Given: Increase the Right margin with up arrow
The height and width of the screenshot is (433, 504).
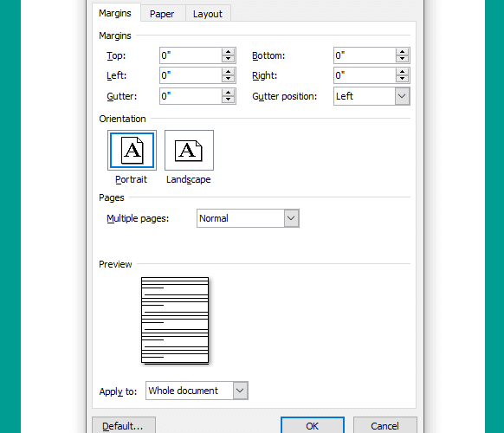Looking at the screenshot, I should [402, 72].
